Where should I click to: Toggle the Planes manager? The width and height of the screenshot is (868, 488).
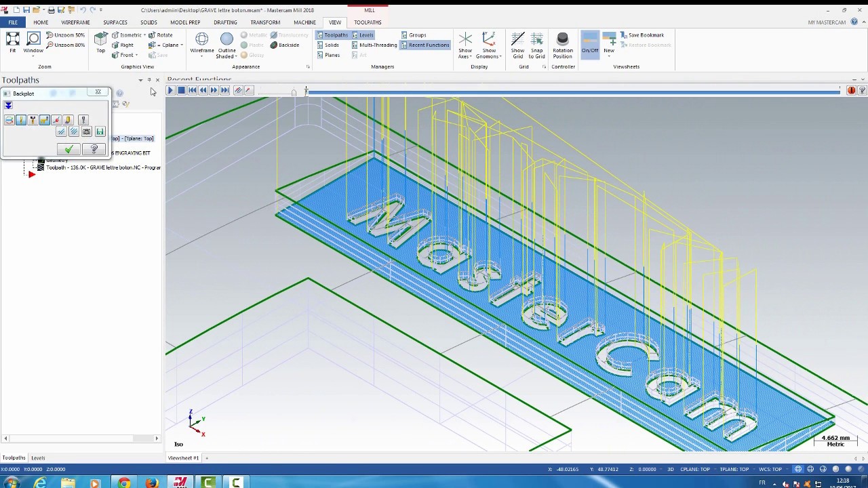(329, 55)
